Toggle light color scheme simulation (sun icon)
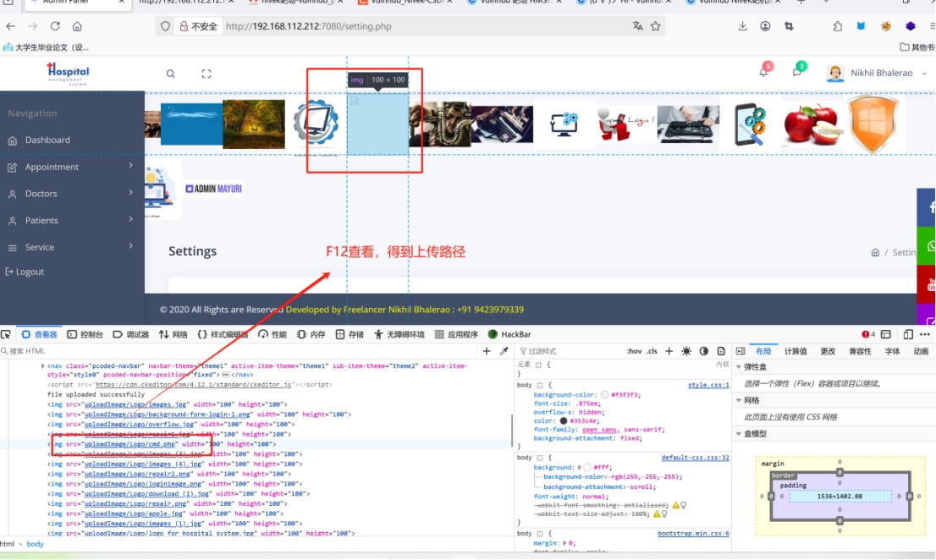The height and width of the screenshot is (560, 936). click(686, 351)
